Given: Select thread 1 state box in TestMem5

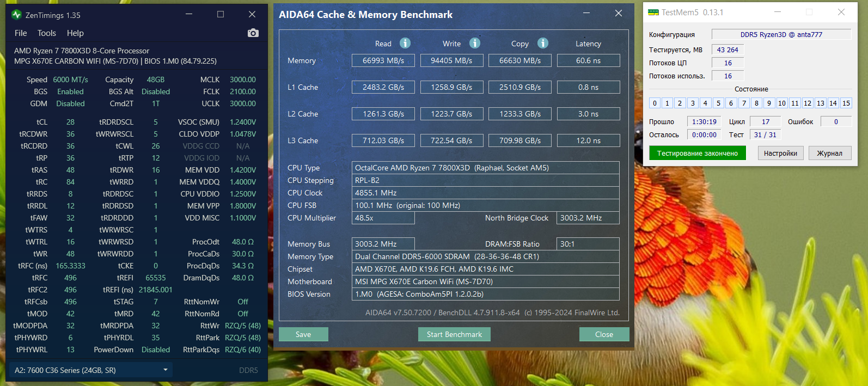Looking at the screenshot, I should pos(667,103).
